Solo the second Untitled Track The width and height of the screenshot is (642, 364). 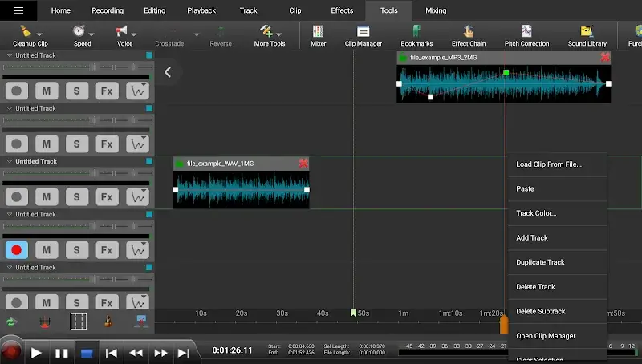click(x=76, y=144)
